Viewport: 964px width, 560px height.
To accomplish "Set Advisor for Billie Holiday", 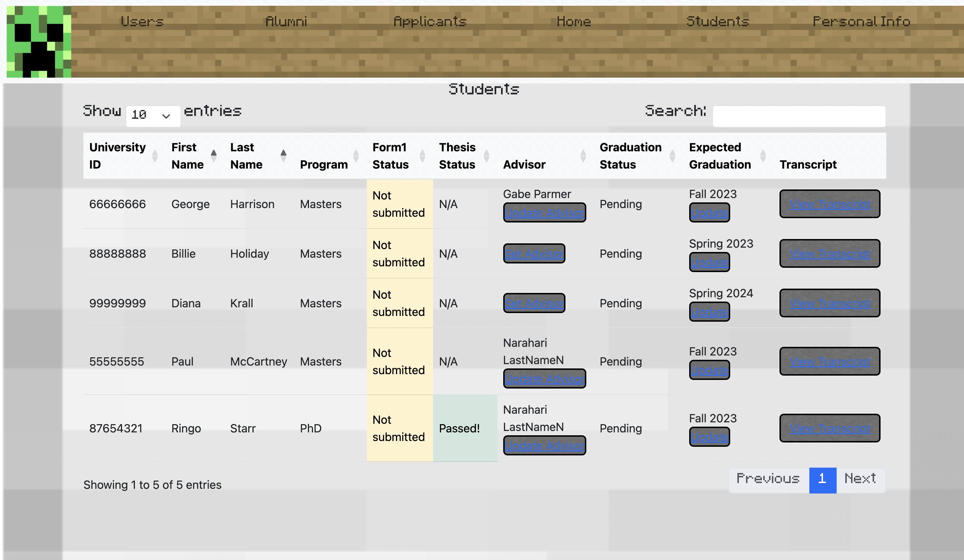I will [x=534, y=253].
